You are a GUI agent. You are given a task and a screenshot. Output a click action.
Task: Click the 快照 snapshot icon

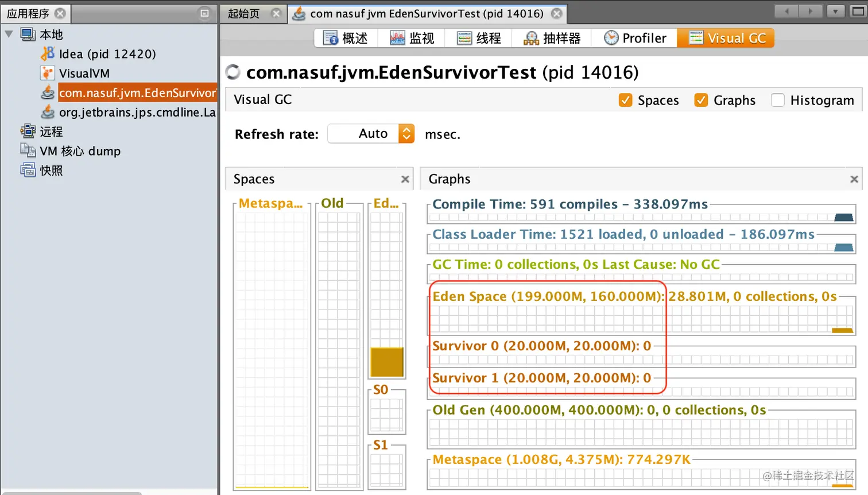(x=28, y=170)
